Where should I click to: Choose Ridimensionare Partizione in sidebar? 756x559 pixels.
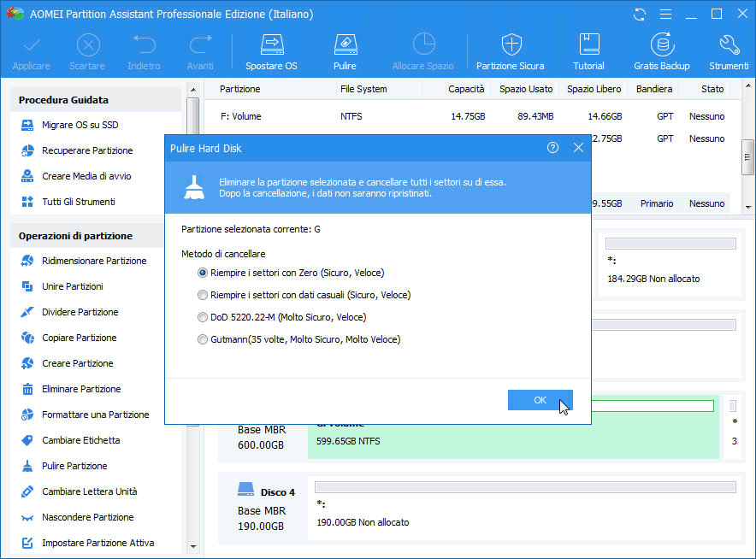click(x=94, y=261)
